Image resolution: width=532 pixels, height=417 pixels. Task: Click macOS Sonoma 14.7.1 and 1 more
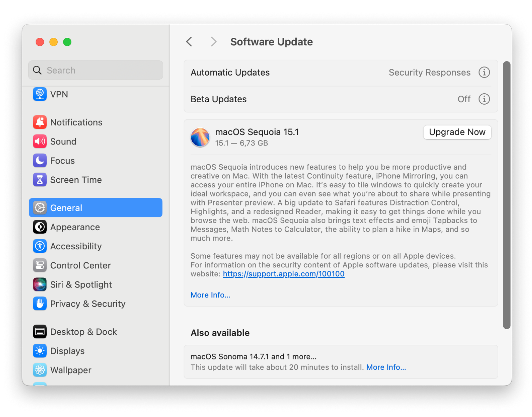pyautogui.click(x=253, y=357)
